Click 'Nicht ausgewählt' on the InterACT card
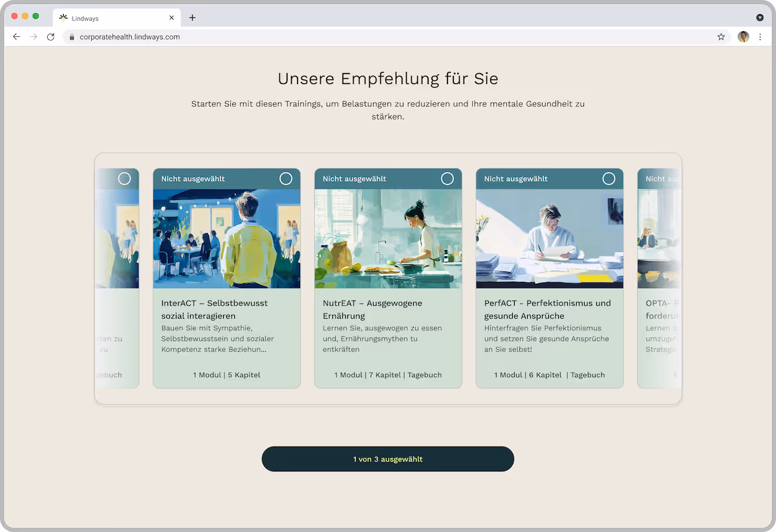The width and height of the screenshot is (776, 532). [193, 178]
